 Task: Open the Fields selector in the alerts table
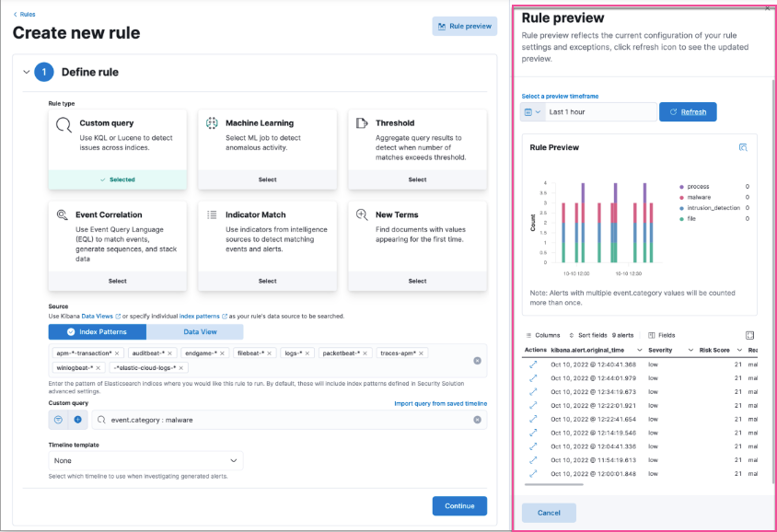[665, 335]
